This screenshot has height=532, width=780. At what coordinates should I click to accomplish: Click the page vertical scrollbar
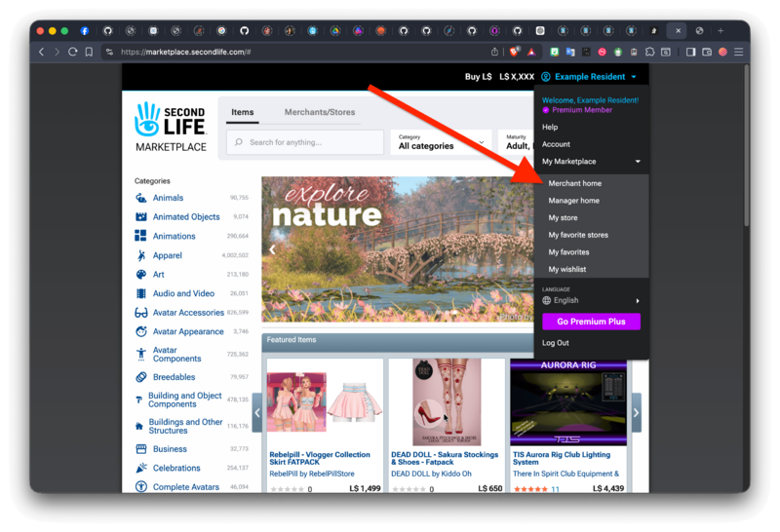pyautogui.click(x=746, y=144)
